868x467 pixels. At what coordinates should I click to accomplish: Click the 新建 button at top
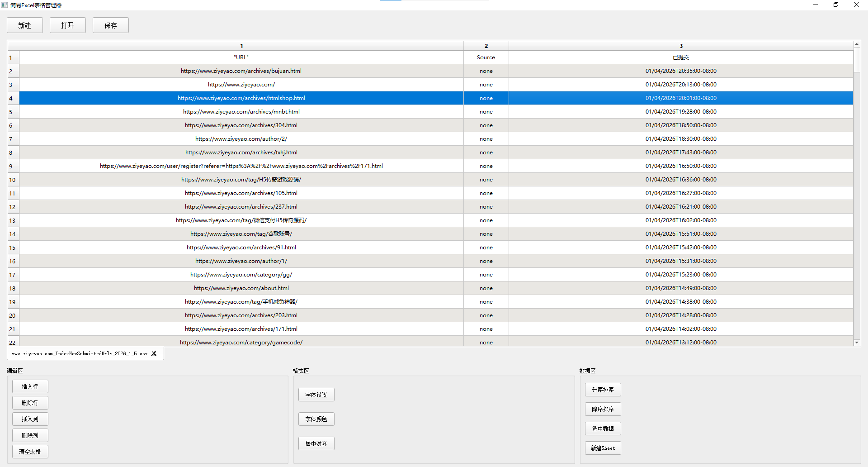[x=25, y=25]
